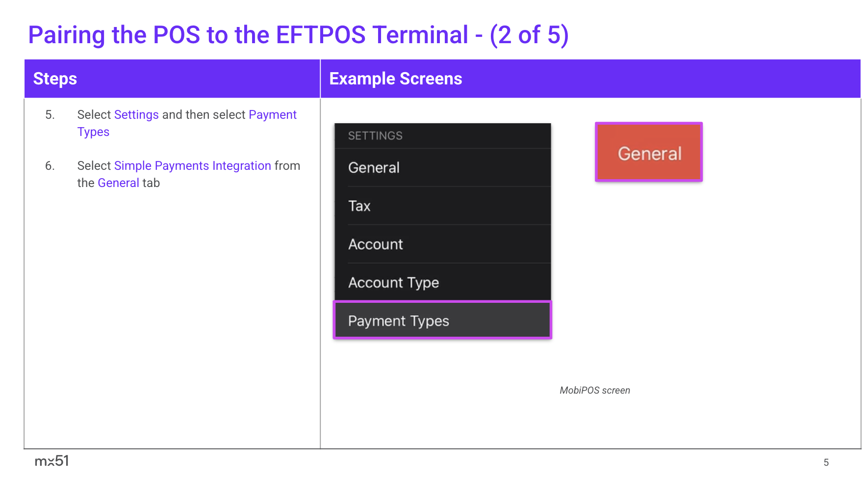This screenshot has height=480, width=868.
Task: Click the purple Settings link in step 5
Action: (x=136, y=115)
